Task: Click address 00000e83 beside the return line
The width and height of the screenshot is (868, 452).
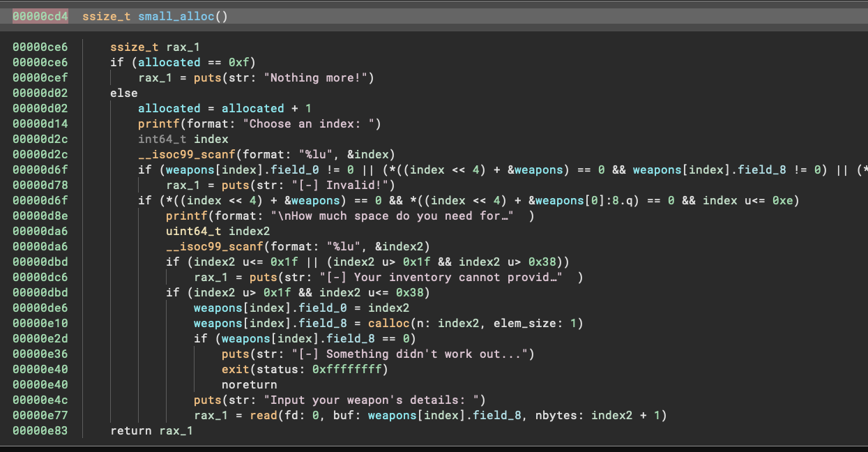Action: (x=40, y=430)
